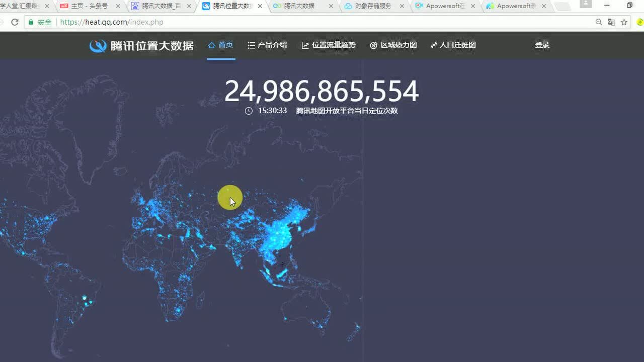
Task: Click the migration icon beside 人口迁徙图
Action: [434, 45]
